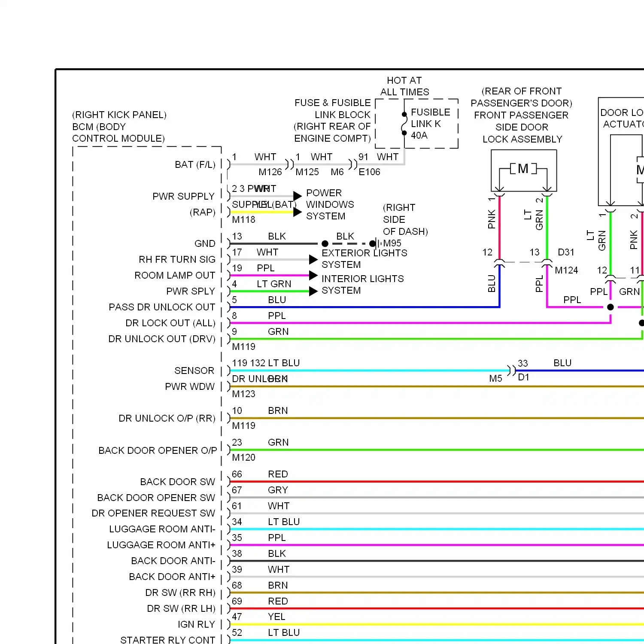Select the 'M125' connector label
This screenshot has height=644, width=644.
[307, 172]
